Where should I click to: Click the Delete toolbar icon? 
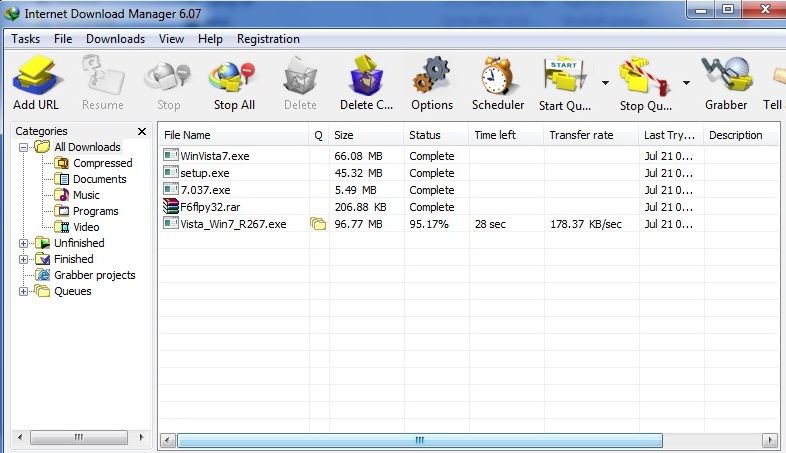coord(300,76)
